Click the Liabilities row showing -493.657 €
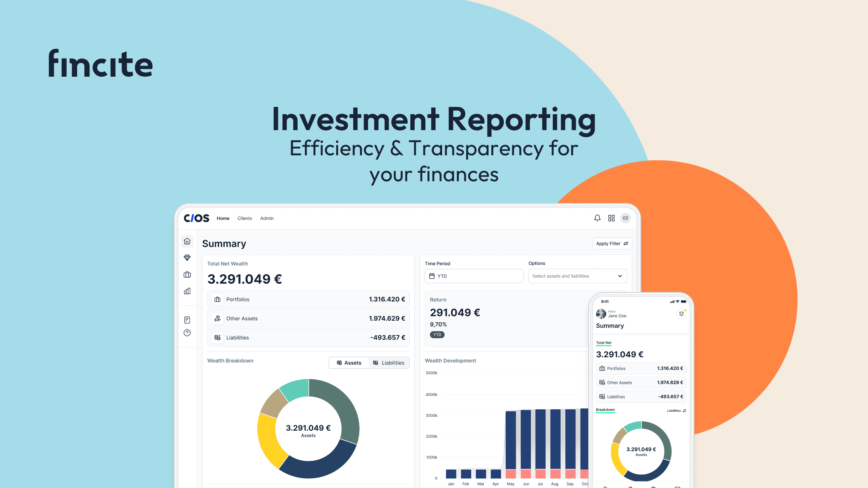The height and width of the screenshot is (488, 868). point(308,338)
